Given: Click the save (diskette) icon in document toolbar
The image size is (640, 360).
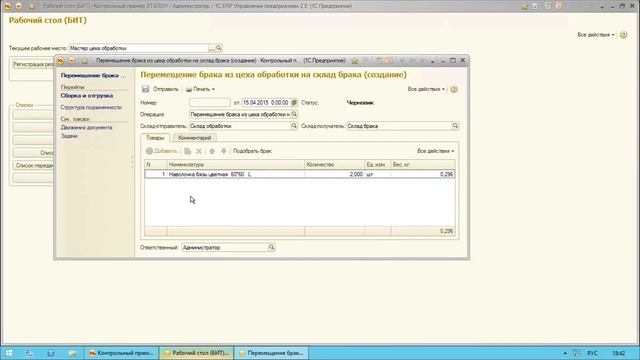Looking at the screenshot, I should [146, 89].
